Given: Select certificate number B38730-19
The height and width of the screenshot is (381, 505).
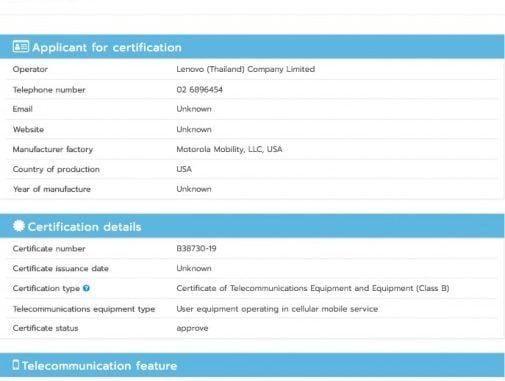Looking at the screenshot, I should [196, 249].
